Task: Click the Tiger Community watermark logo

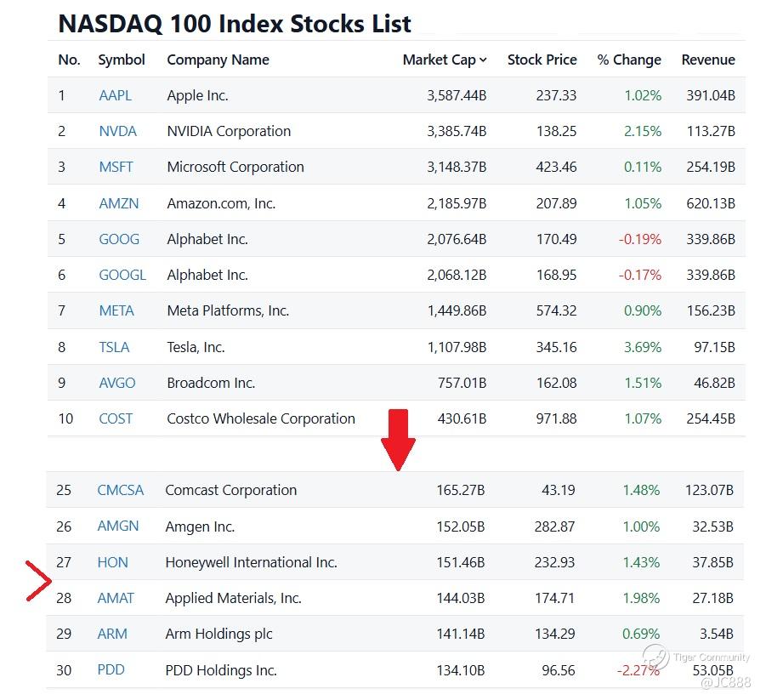Action: [x=655, y=657]
